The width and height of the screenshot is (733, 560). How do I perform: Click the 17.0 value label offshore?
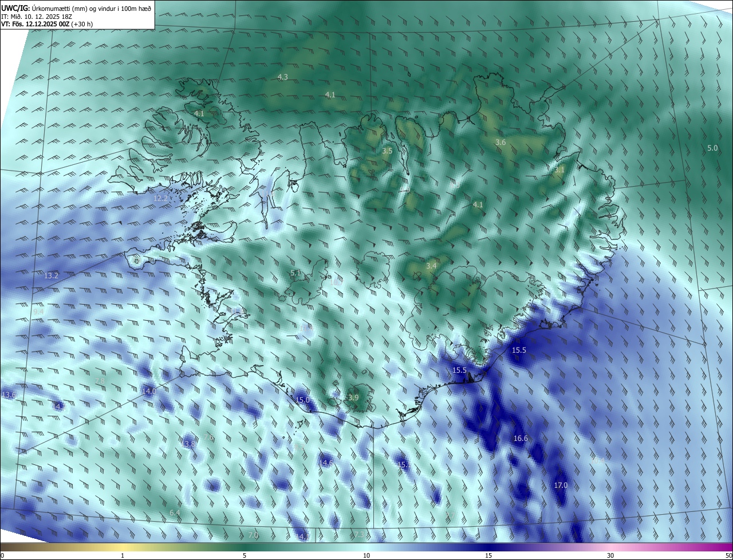(x=561, y=485)
